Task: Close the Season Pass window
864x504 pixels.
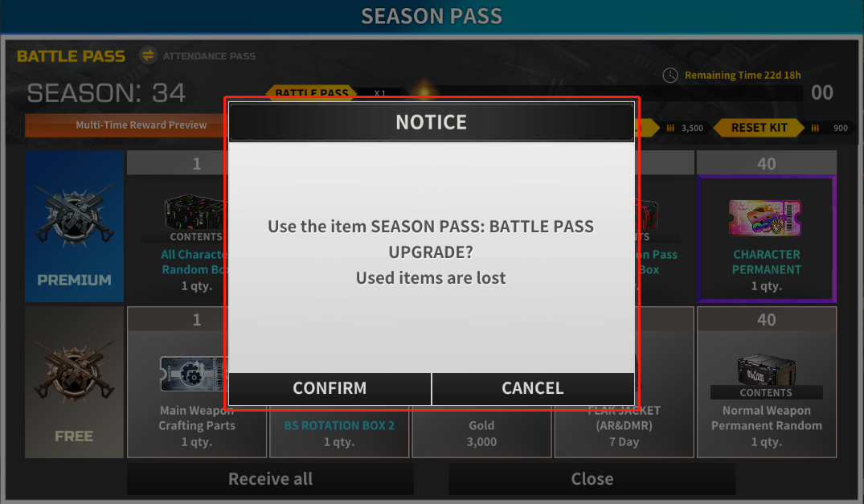Action: coord(592,478)
